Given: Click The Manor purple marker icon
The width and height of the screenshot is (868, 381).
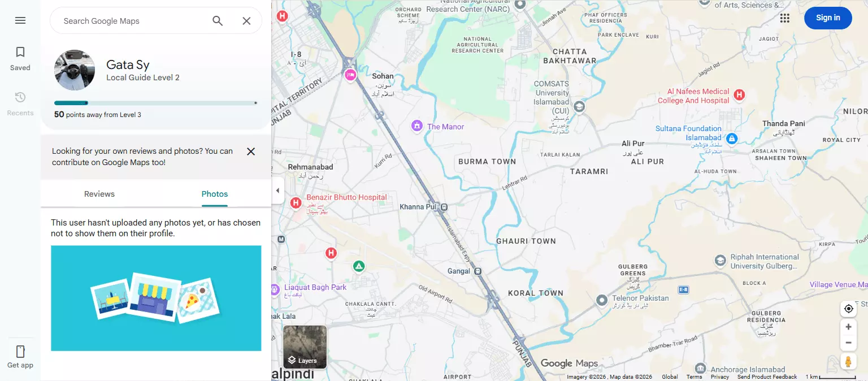Looking at the screenshot, I should click(416, 126).
